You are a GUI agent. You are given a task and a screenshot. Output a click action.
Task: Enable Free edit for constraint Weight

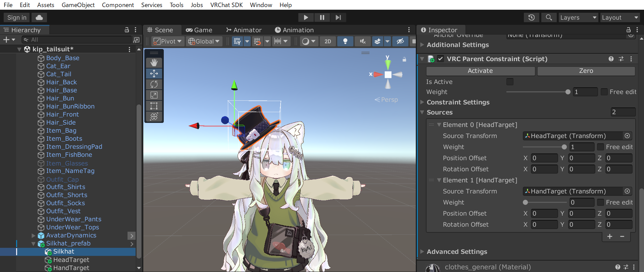pos(604,92)
